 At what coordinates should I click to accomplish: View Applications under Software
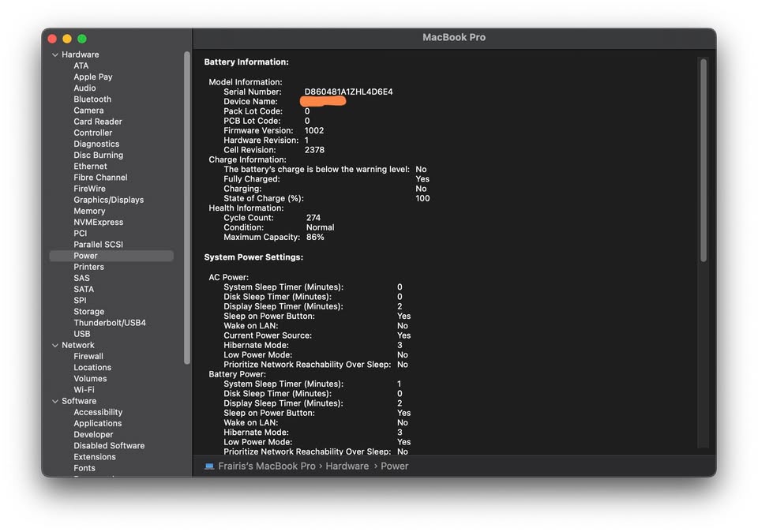[97, 424]
